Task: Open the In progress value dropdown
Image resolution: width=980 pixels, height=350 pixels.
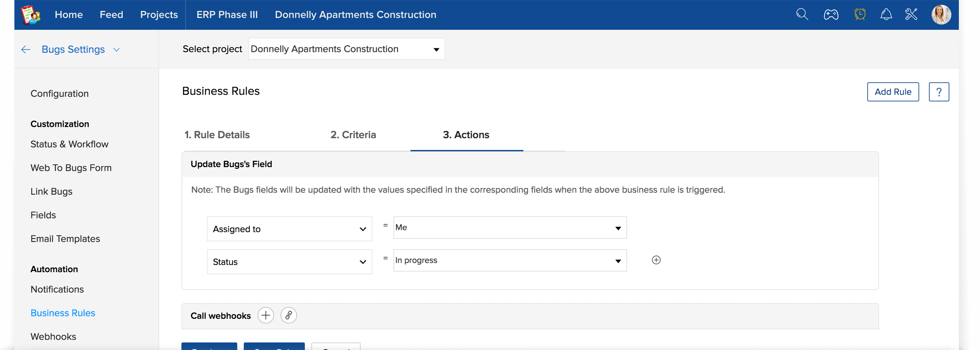Action: click(x=510, y=261)
